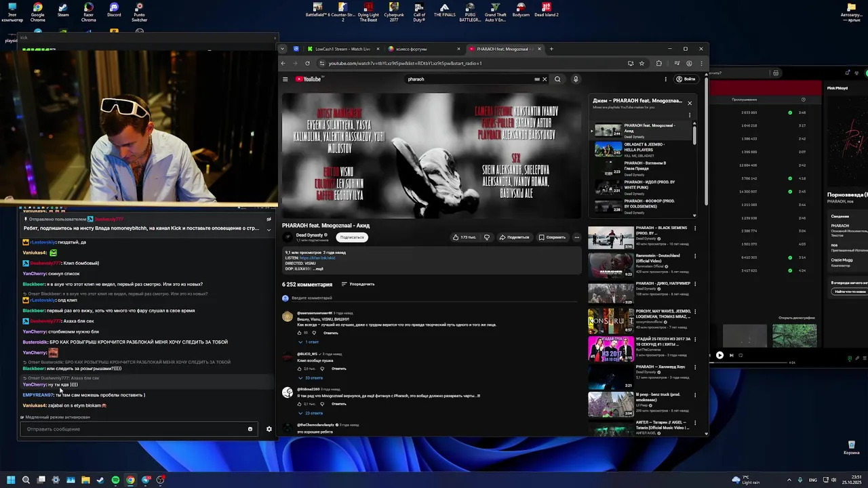Subscribe with the Подписаться button
The image size is (868, 488).
(352, 237)
